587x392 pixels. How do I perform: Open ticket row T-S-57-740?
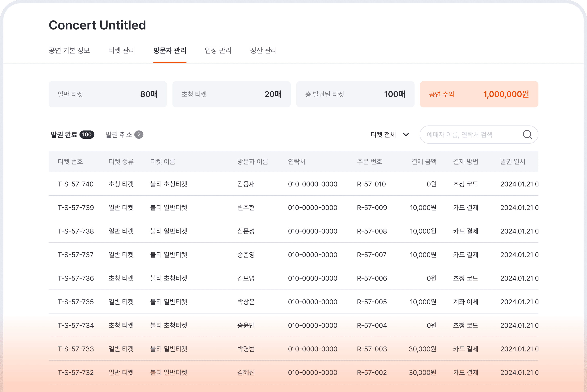(x=76, y=184)
